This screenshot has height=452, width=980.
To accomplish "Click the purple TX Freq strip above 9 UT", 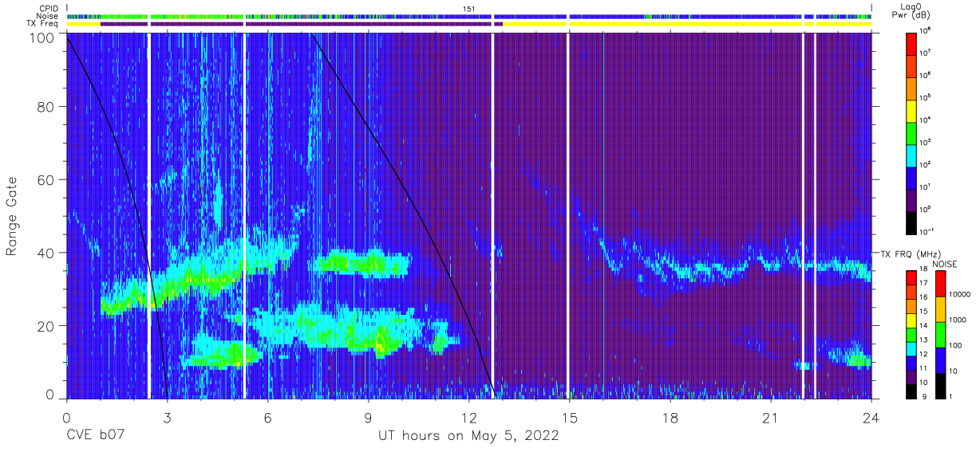I will pyautogui.click(x=368, y=24).
